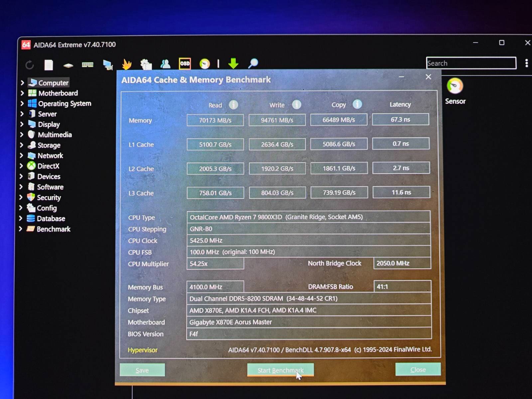The height and width of the screenshot is (399, 532).
Task: Click the Memory Latency value 67.3 ns
Action: [x=401, y=119]
